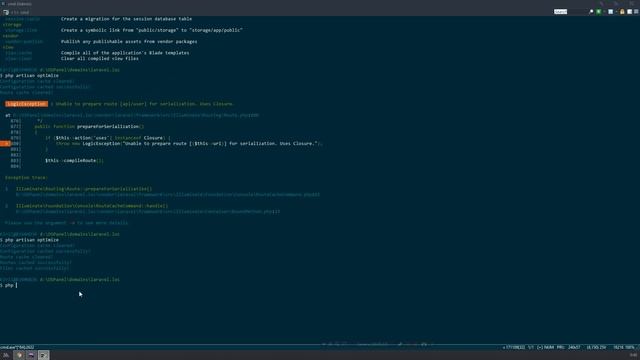Open the browser icon on the taskbar
This screenshot has width=640, height=360.
point(19,355)
